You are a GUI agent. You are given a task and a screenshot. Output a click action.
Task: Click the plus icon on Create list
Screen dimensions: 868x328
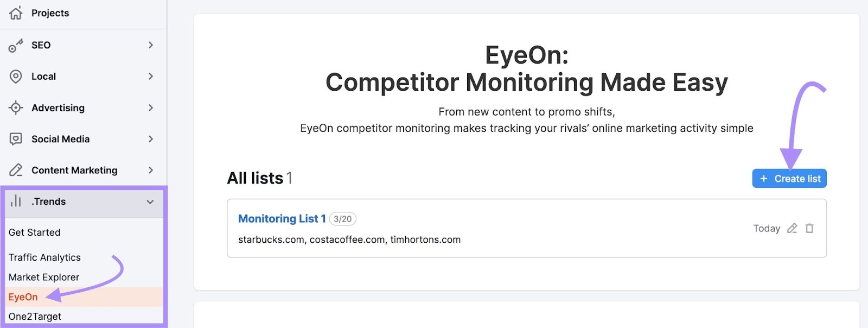tap(763, 178)
